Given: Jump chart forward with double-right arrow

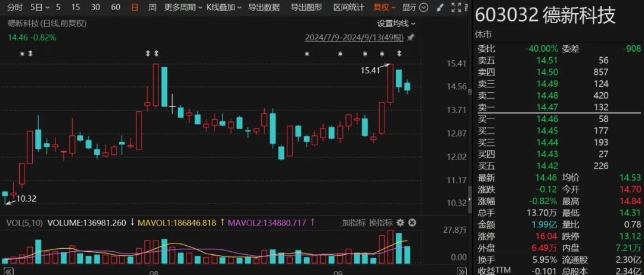Looking at the screenshot, I should click(462, 271).
